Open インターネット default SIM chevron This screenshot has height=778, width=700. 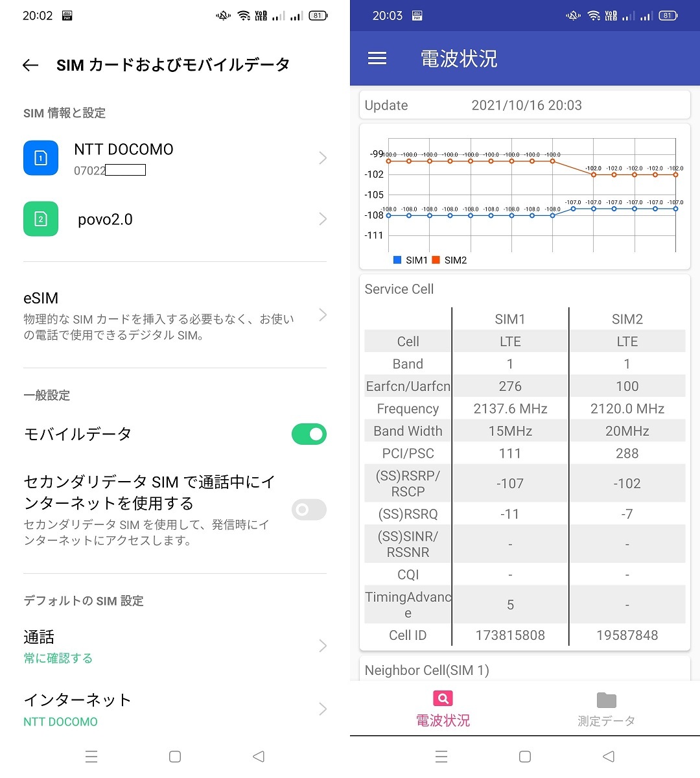pos(323,709)
